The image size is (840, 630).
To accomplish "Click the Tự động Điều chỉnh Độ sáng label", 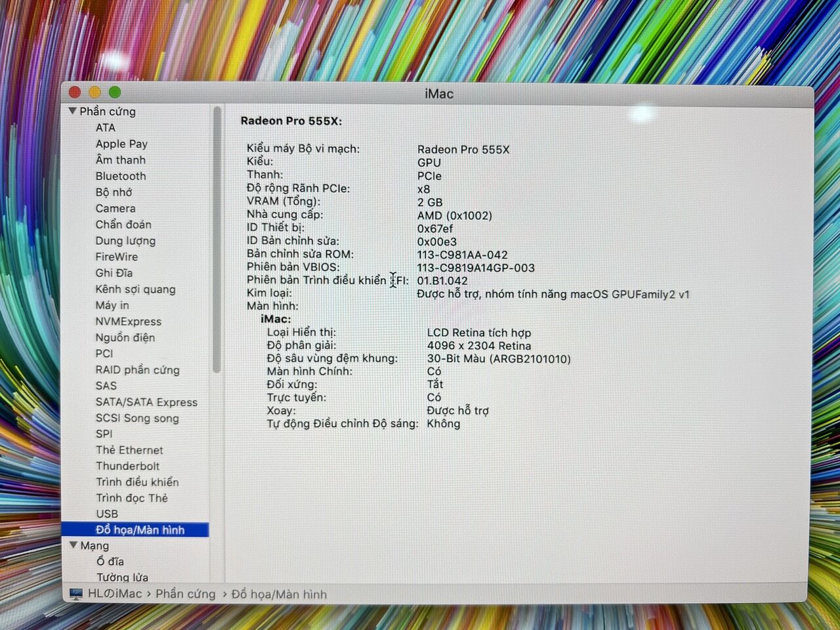I will [x=343, y=424].
